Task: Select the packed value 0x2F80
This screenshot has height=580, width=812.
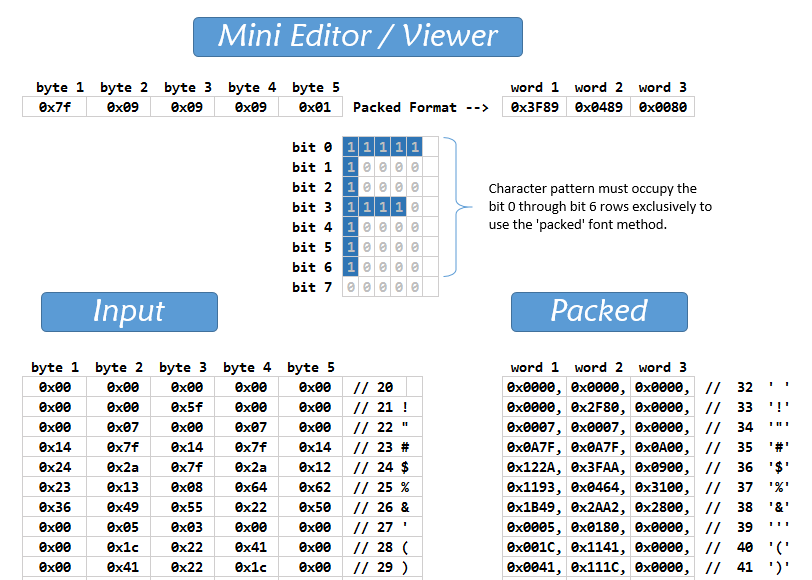Action: 599,407
